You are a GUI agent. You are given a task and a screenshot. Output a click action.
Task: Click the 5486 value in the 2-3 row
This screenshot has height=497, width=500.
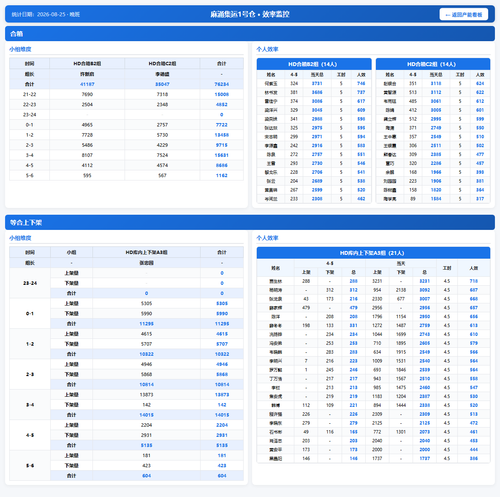pyautogui.click(x=87, y=145)
